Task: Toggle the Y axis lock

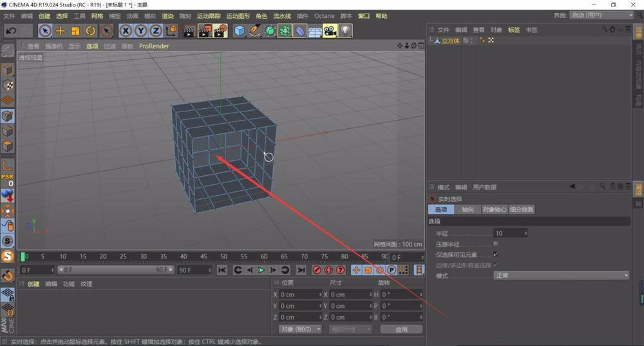Action: tap(141, 31)
